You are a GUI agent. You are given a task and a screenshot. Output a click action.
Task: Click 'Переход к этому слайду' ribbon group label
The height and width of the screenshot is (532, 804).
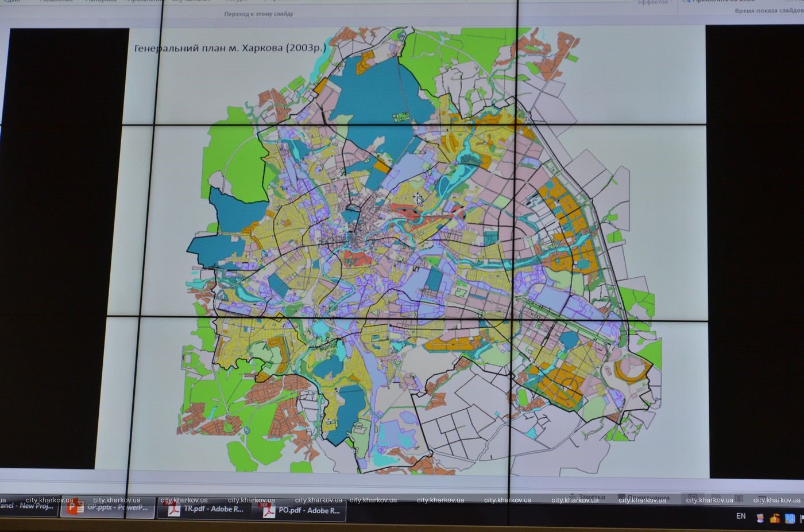click(258, 13)
